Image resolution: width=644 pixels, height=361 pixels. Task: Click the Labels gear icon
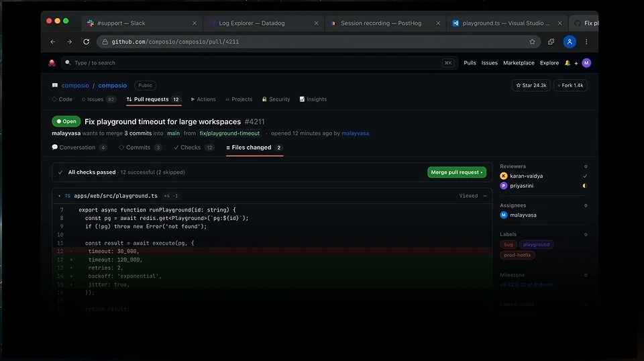(x=586, y=234)
